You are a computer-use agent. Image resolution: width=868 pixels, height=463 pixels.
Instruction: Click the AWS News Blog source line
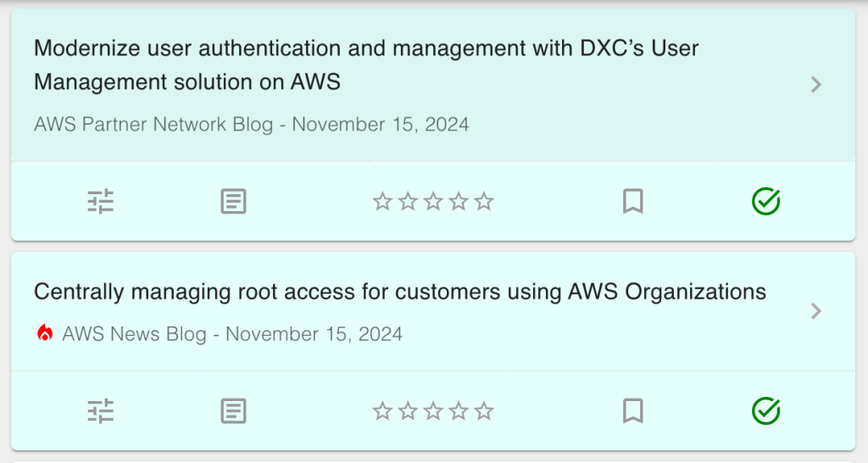click(231, 333)
